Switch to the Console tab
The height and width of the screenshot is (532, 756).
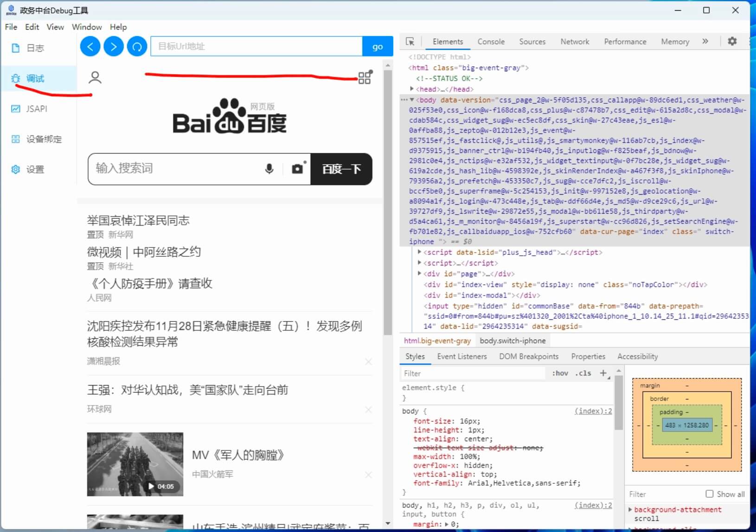(x=491, y=42)
